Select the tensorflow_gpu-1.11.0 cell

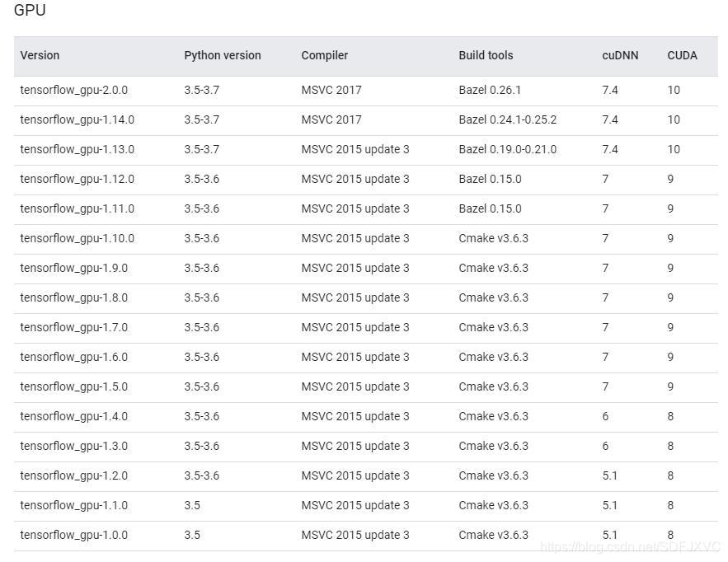click(x=77, y=208)
